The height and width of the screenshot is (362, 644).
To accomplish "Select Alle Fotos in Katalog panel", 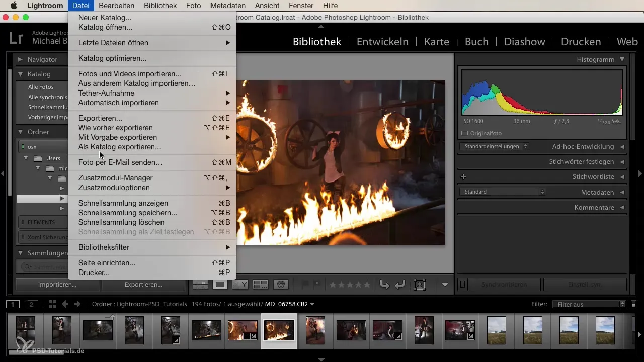I will click(x=41, y=87).
